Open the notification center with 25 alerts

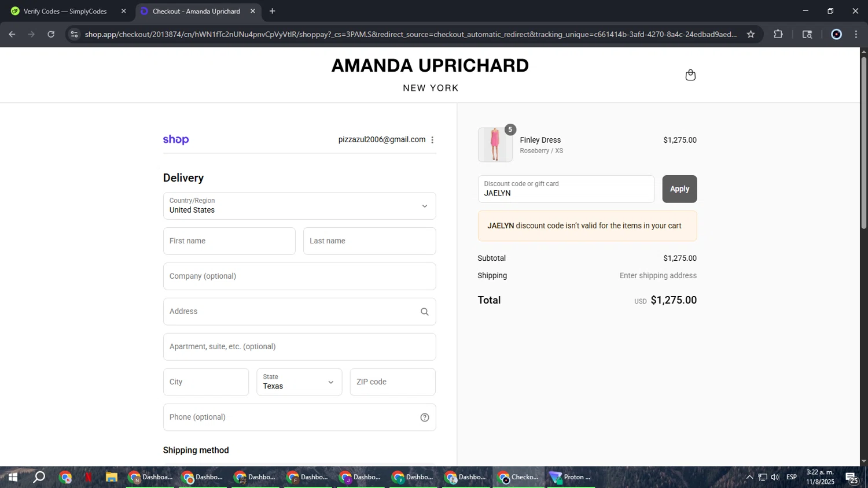(852, 478)
